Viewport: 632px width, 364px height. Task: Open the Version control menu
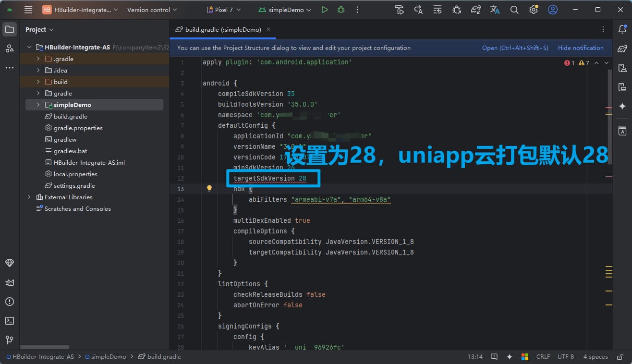click(x=152, y=10)
